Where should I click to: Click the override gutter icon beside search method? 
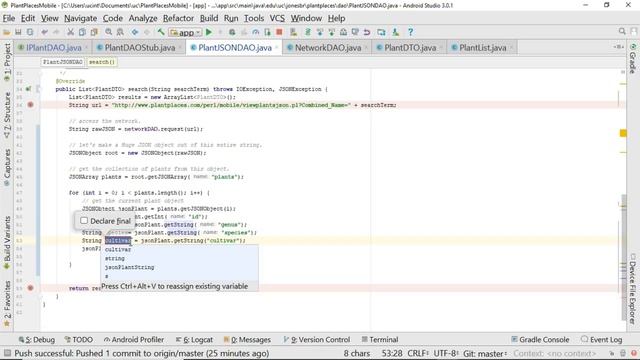[x=28, y=89]
